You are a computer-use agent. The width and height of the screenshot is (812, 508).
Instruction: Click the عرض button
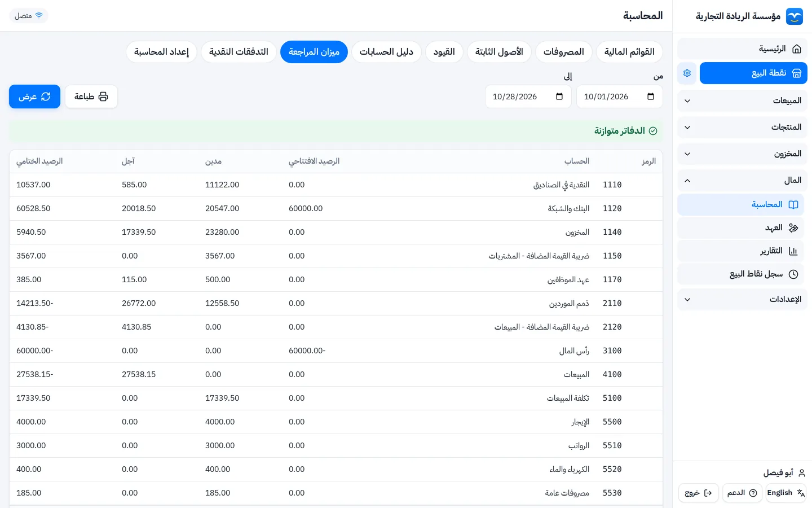(x=34, y=97)
